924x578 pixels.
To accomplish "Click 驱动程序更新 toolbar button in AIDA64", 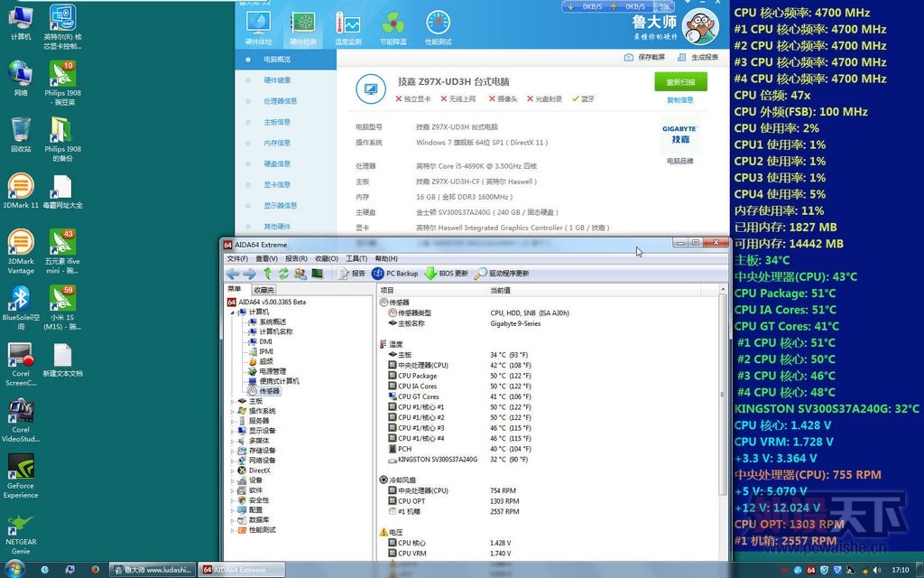I will (x=502, y=274).
